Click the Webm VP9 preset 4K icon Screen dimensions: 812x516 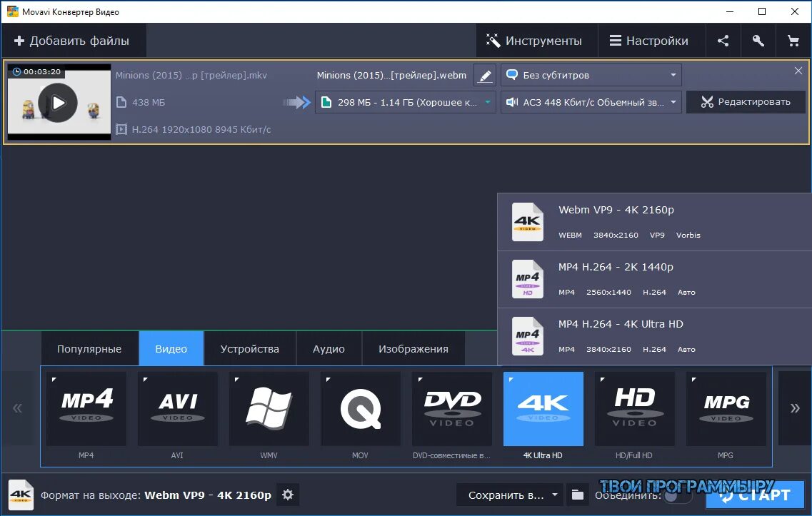(528, 222)
